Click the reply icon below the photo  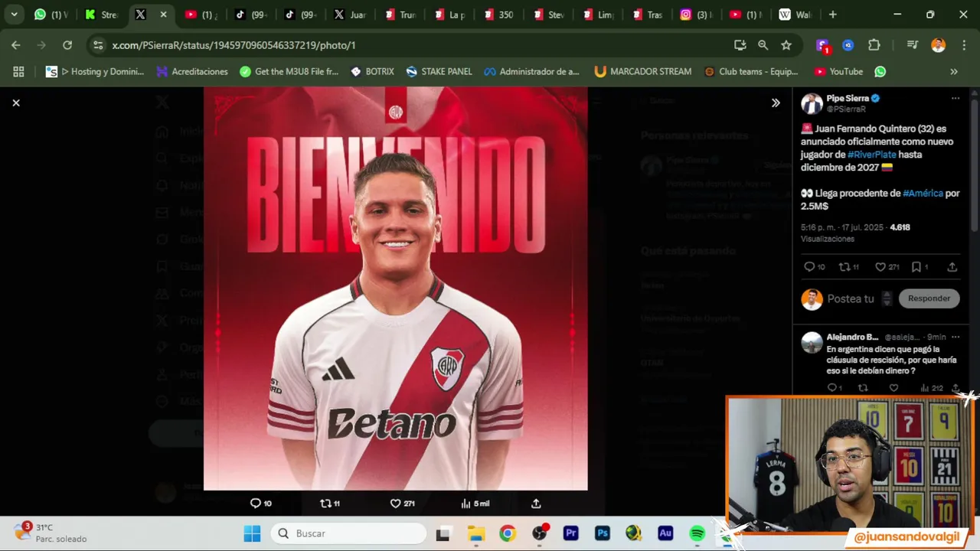(256, 503)
